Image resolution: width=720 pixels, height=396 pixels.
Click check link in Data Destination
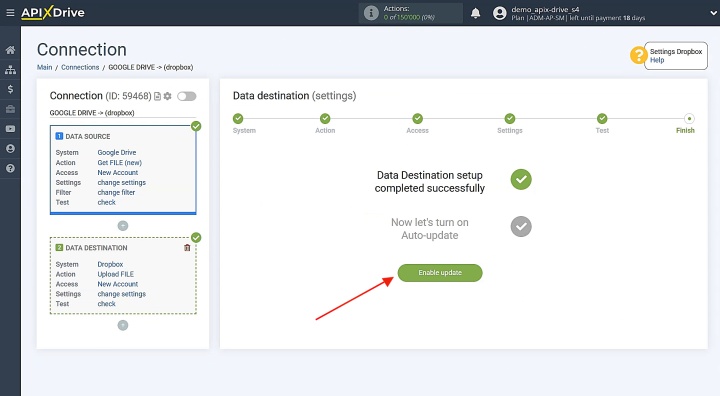tap(107, 304)
